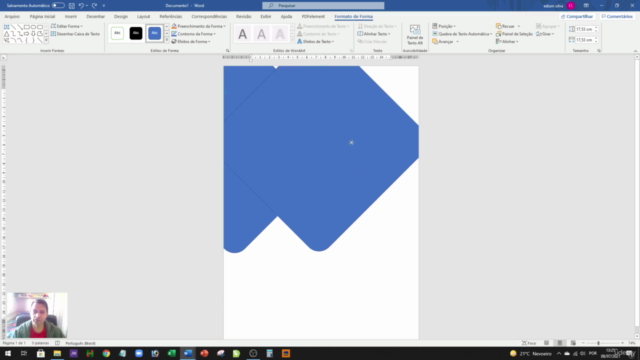Click the Avançar bring forward button
640x360 pixels.
click(443, 42)
